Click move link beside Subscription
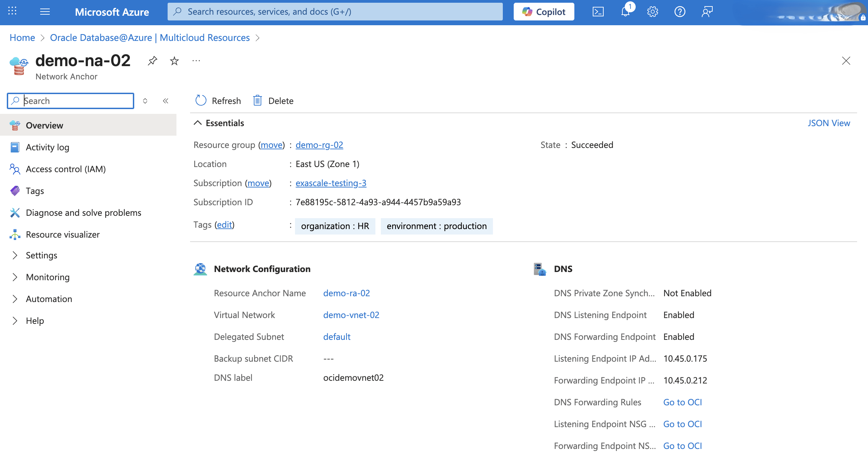The image size is (868, 467). tap(258, 183)
